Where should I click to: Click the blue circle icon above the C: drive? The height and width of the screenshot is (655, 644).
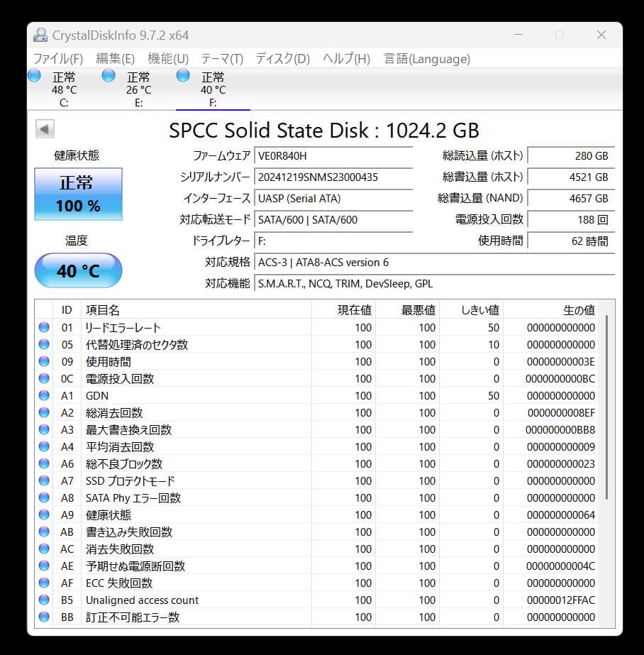(33, 75)
